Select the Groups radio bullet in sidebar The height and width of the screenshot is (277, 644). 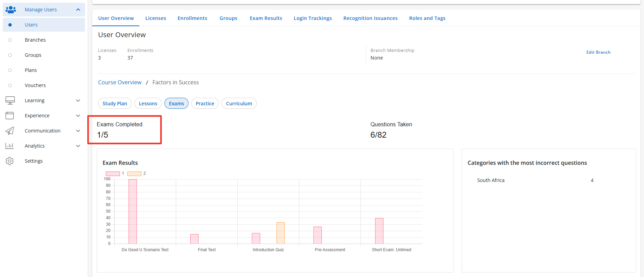[10, 55]
